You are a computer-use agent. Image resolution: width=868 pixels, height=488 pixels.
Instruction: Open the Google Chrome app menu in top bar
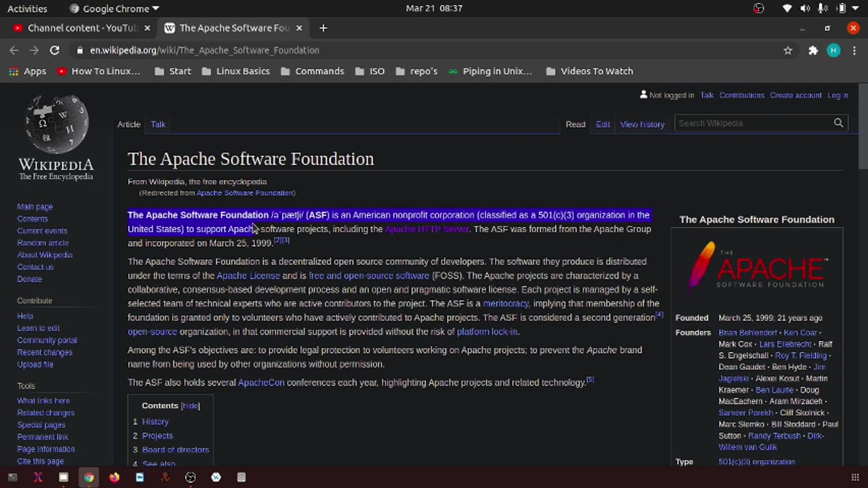pos(115,8)
